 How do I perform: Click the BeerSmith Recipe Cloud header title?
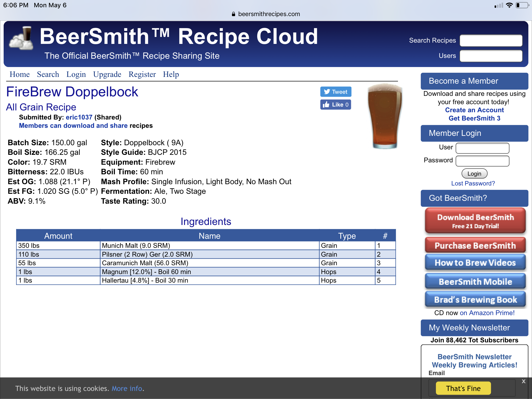click(x=179, y=36)
